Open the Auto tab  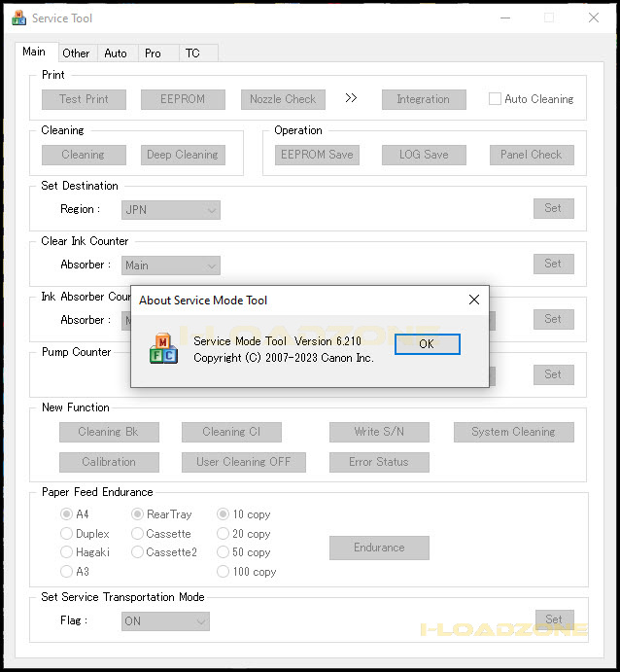(x=116, y=53)
